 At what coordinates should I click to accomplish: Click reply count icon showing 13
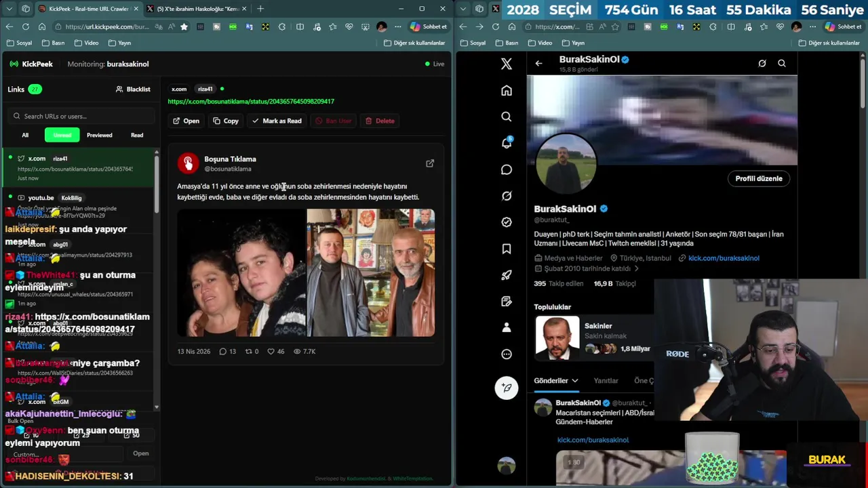pos(222,351)
